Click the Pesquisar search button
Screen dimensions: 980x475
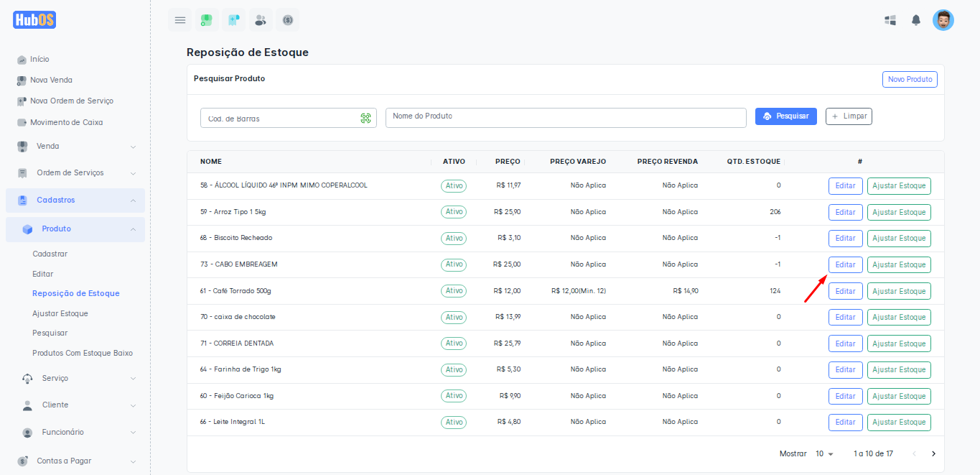click(x=785, y=116)
